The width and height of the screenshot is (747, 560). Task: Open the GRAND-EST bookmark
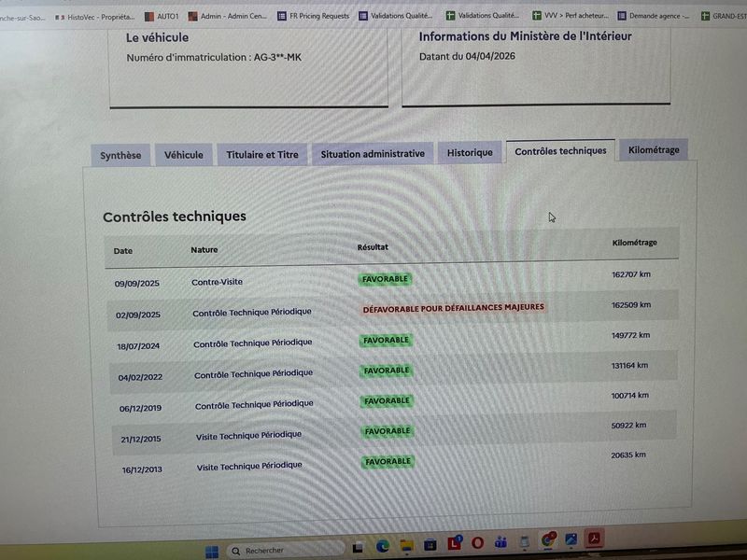click(x=725, y=16)
